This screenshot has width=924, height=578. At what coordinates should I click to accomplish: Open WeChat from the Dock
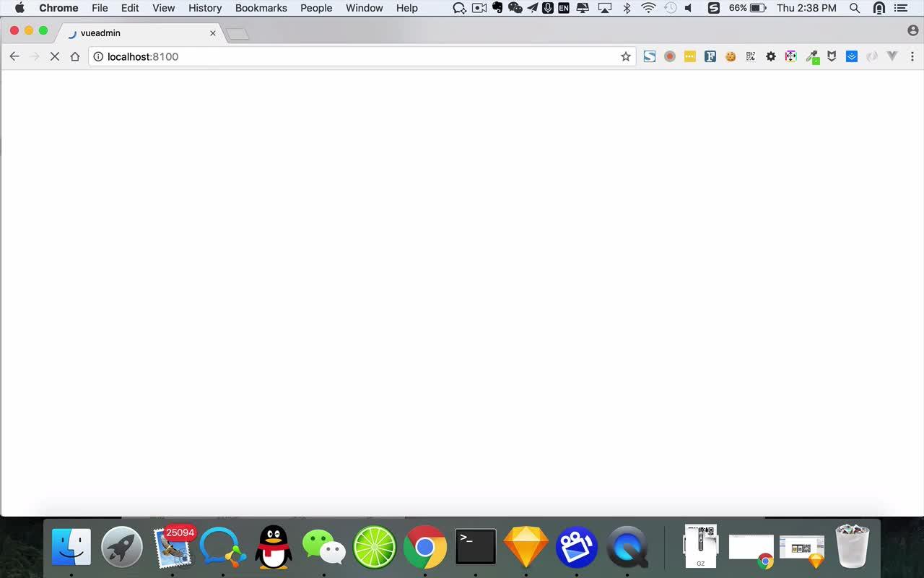click(x=324, y=547)
